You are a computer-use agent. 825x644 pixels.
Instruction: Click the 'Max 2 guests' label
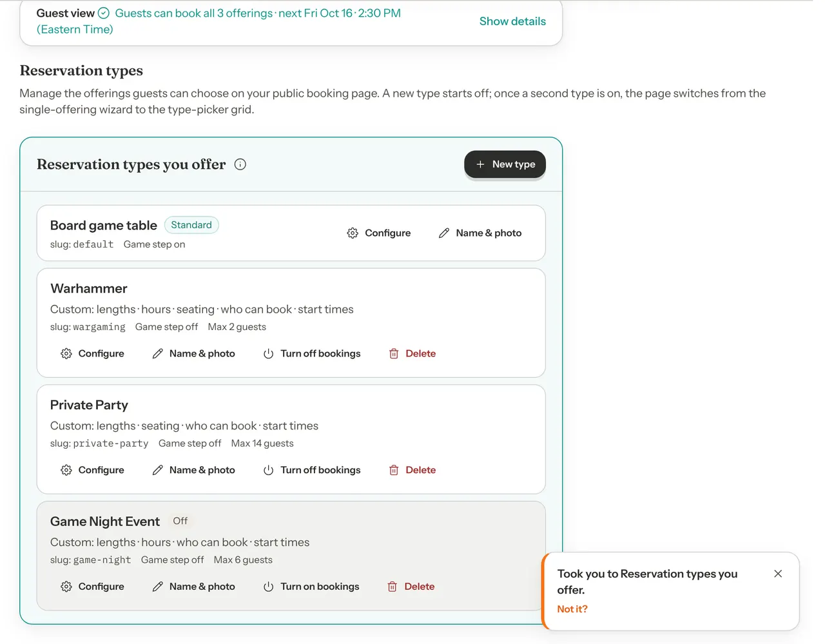point(237,327)
